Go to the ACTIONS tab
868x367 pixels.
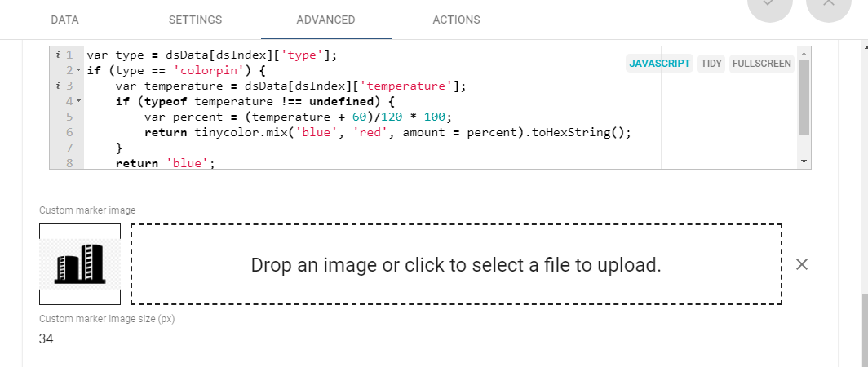[456, 20]
